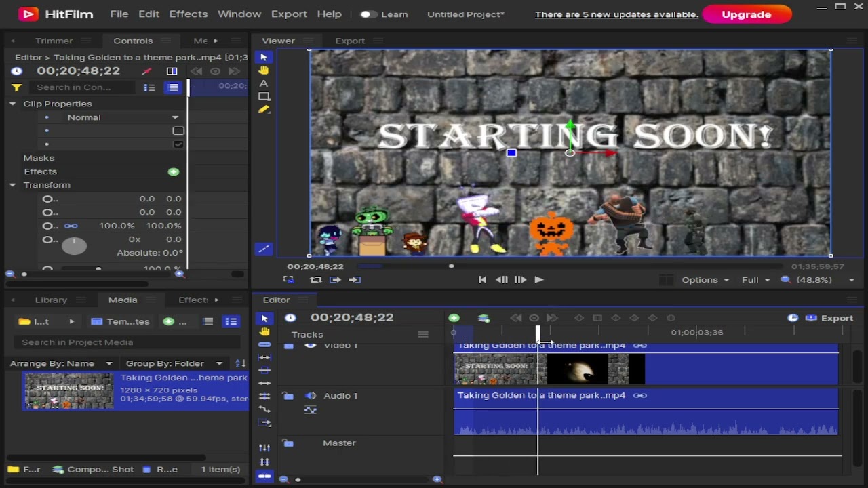Toggle the Learn switch
The height and width of the screenshot is (488, 868).
tap(369, 14)
